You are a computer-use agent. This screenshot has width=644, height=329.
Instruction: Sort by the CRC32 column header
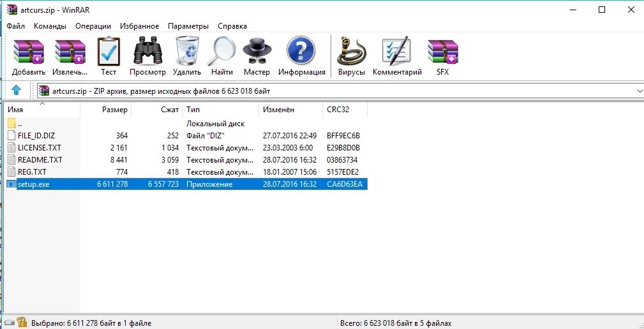(x=345, y=110)
